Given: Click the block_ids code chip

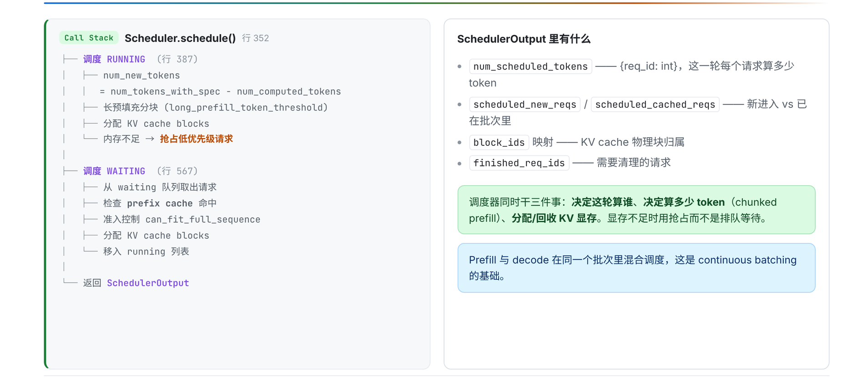Looking at the screenshot, I should tap(499, 142).
